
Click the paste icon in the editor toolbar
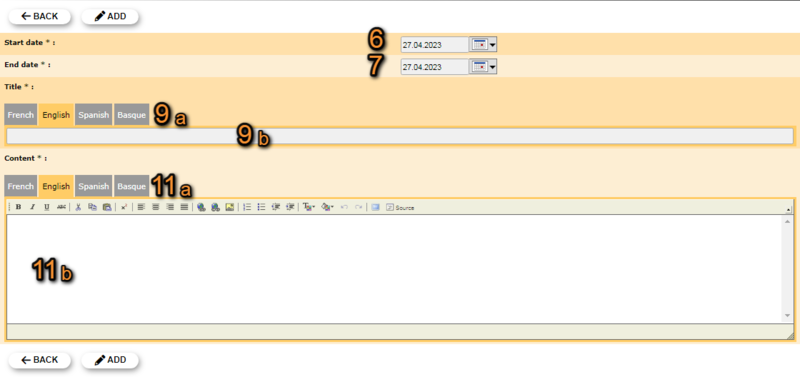click(107, 207)
